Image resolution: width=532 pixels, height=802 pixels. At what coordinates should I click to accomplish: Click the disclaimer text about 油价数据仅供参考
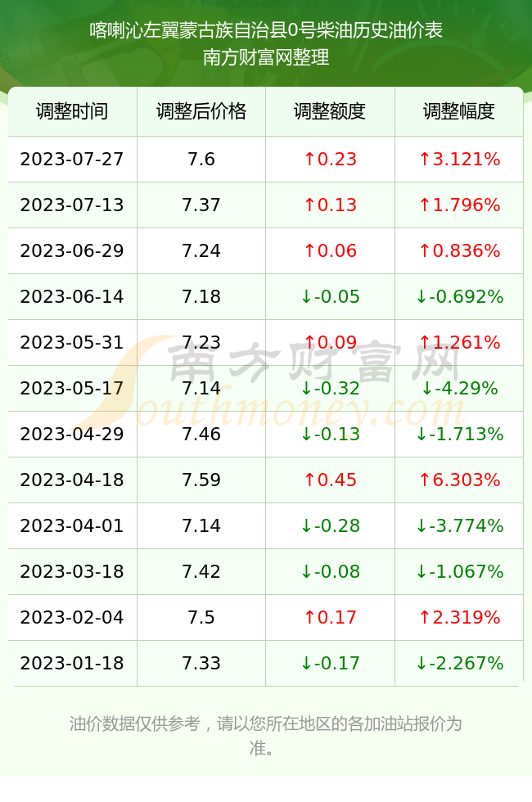[266, 736]
